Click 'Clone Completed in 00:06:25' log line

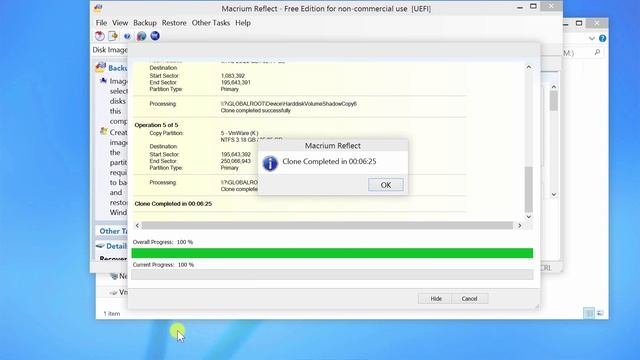173,204
